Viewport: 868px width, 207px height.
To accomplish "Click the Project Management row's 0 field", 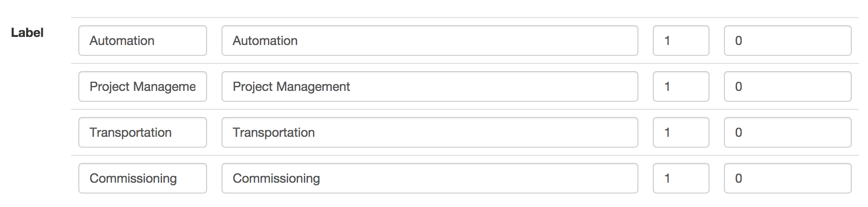I will coord(788,86).
